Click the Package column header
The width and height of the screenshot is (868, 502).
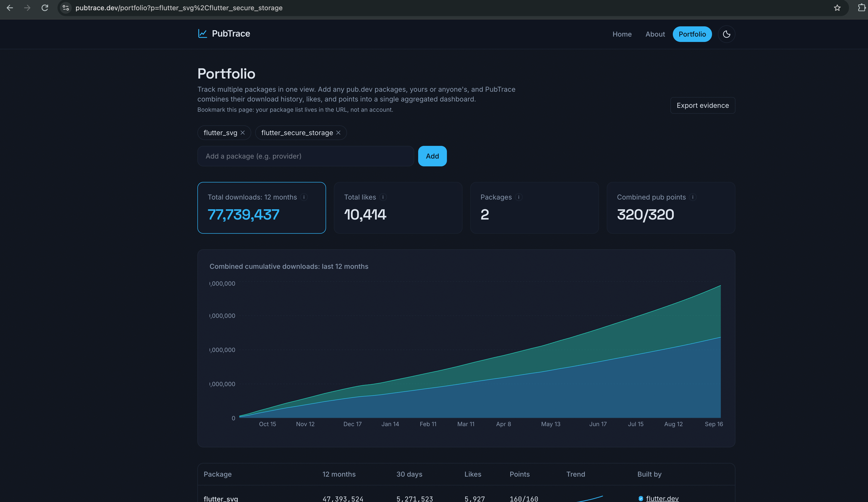tap(217, 474)
